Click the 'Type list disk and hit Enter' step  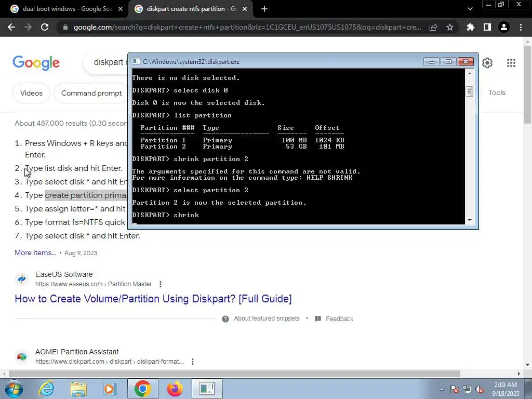coord(73,168)
